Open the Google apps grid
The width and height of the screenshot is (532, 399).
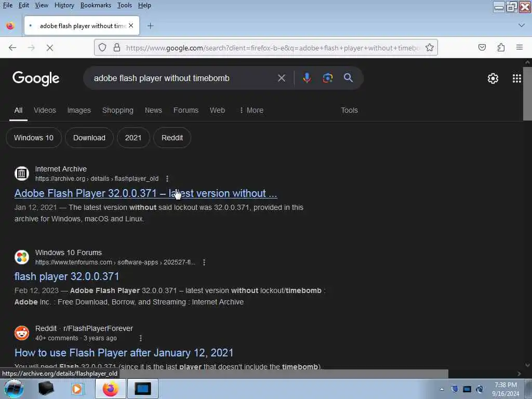coord(517,78)
